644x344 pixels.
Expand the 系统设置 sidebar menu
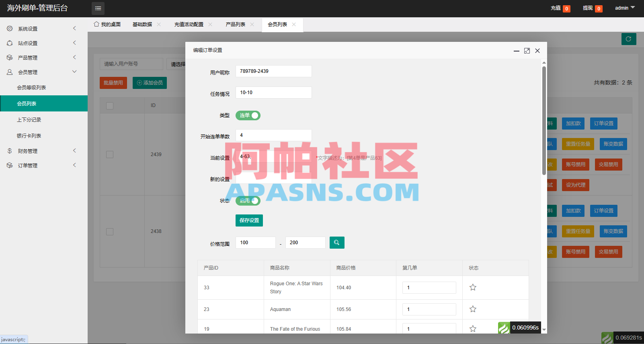pyautogui.click(x=44, y=29)
